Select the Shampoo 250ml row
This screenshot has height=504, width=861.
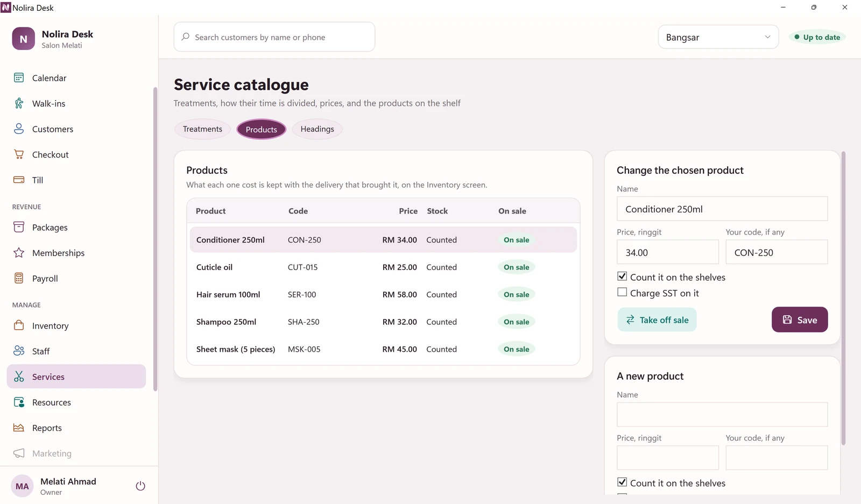coord(383,322)
